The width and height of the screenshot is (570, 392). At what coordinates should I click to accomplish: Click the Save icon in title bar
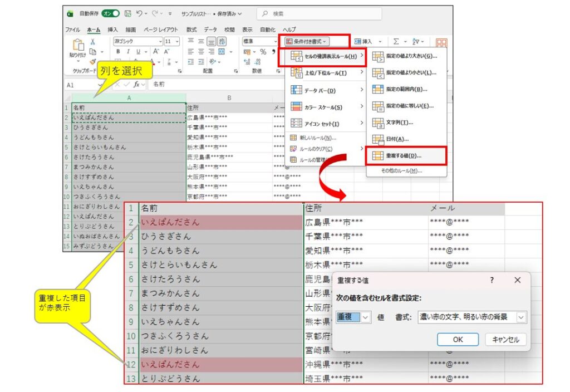point(128,13)
